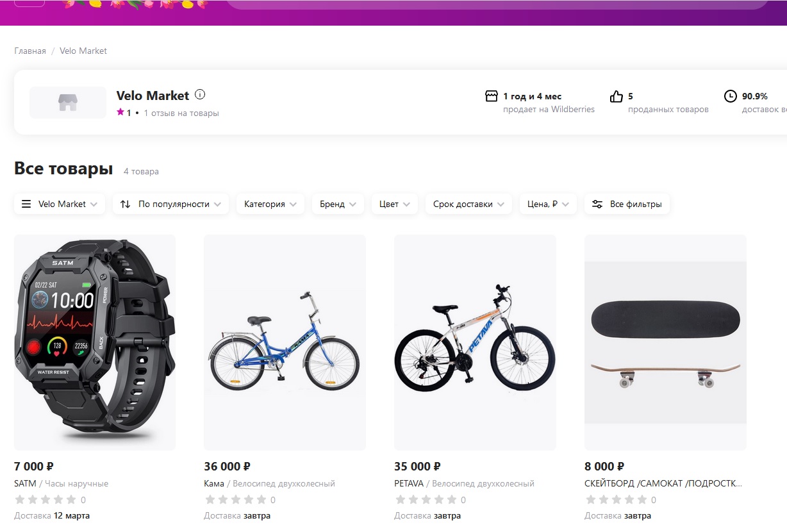This screenshot has height=532, width=787.
Task: Click the star rating under SATM watch
Action: [45, 500]
